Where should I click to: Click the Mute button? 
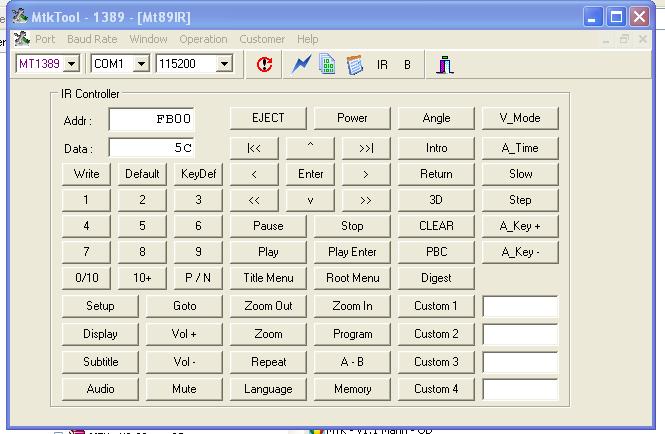click(x=184, y=389)
